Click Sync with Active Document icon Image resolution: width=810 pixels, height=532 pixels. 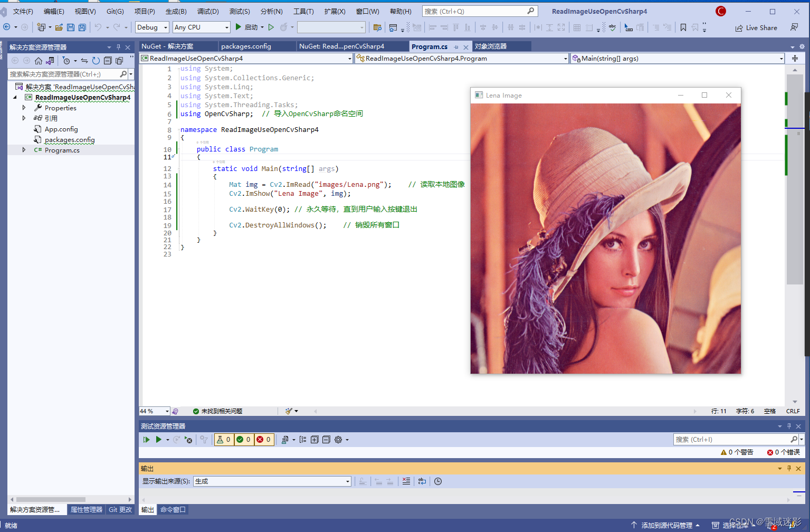coord(84,61)
